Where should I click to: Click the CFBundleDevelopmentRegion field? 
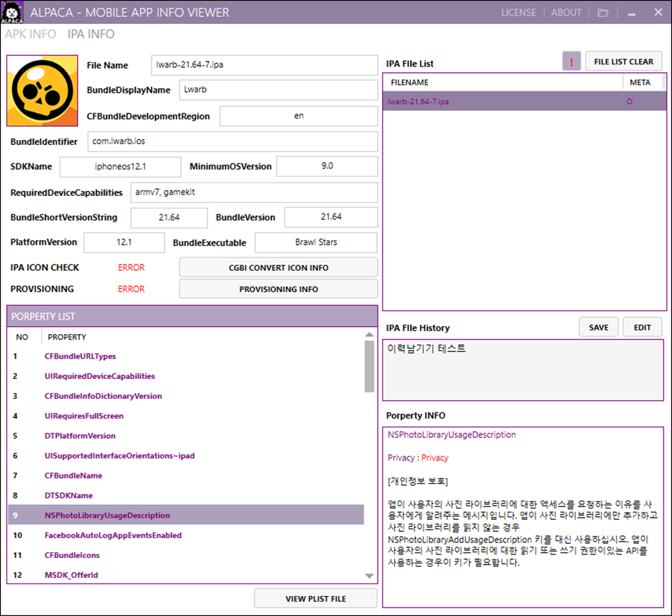pos(299,116)
